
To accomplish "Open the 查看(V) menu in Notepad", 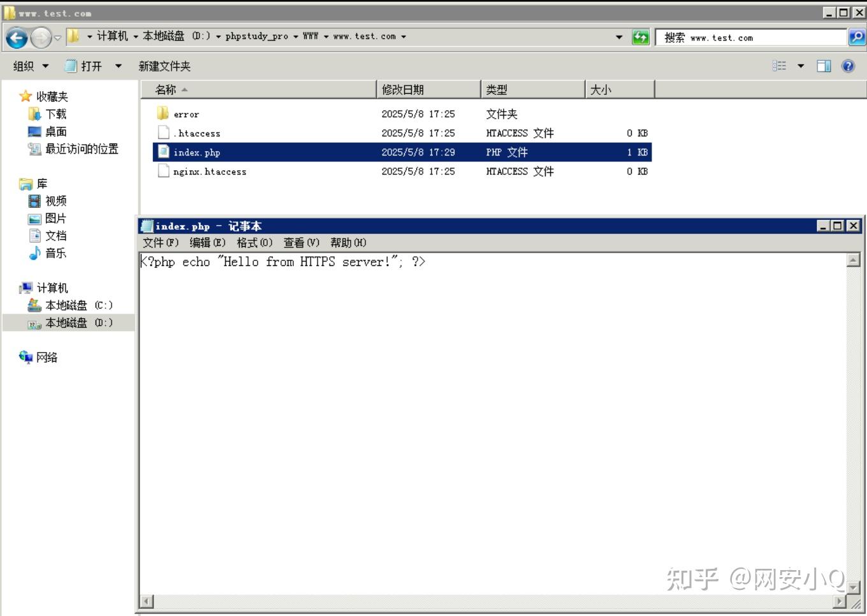I will click(x=300, y=242).
